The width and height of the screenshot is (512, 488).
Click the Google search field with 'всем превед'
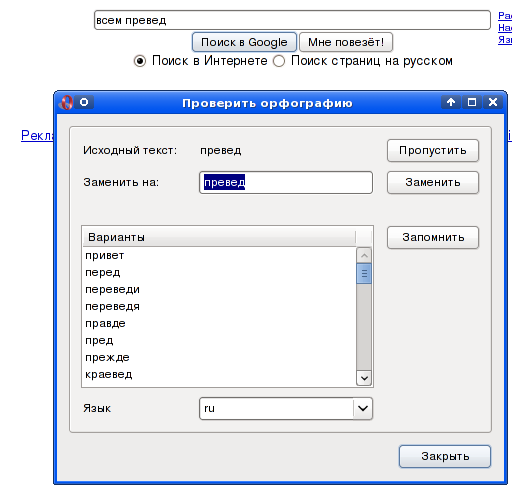pos(292,20)
